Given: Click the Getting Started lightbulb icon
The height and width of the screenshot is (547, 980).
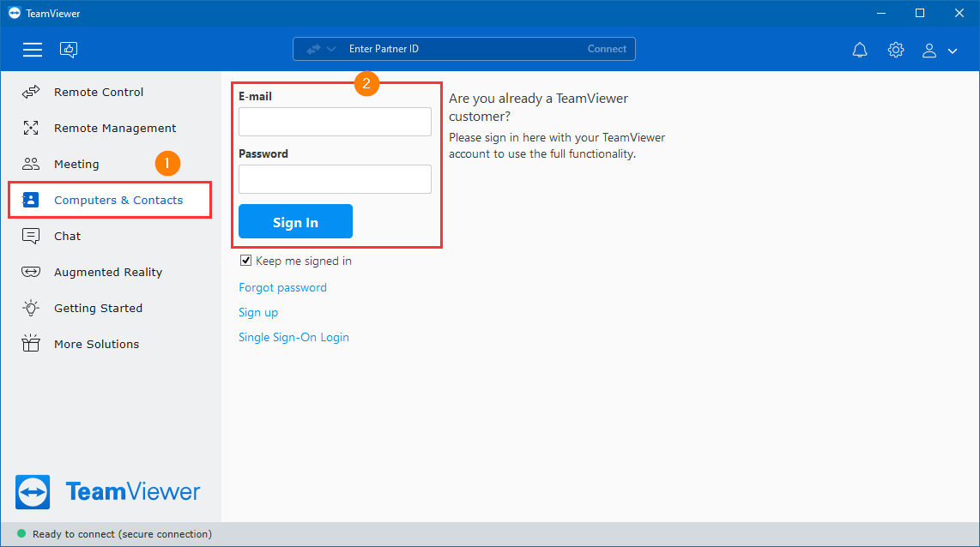Looking at the screenshot, I should click(31, 308).
